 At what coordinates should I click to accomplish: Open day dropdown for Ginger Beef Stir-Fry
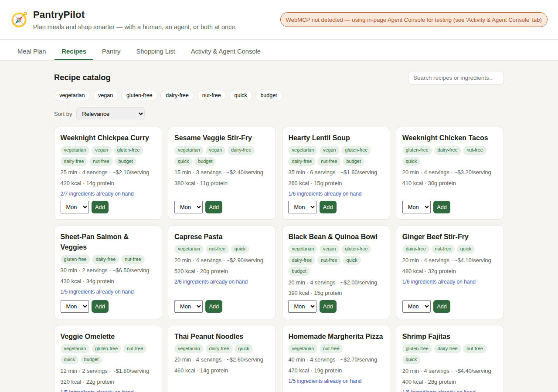point(416,306)
